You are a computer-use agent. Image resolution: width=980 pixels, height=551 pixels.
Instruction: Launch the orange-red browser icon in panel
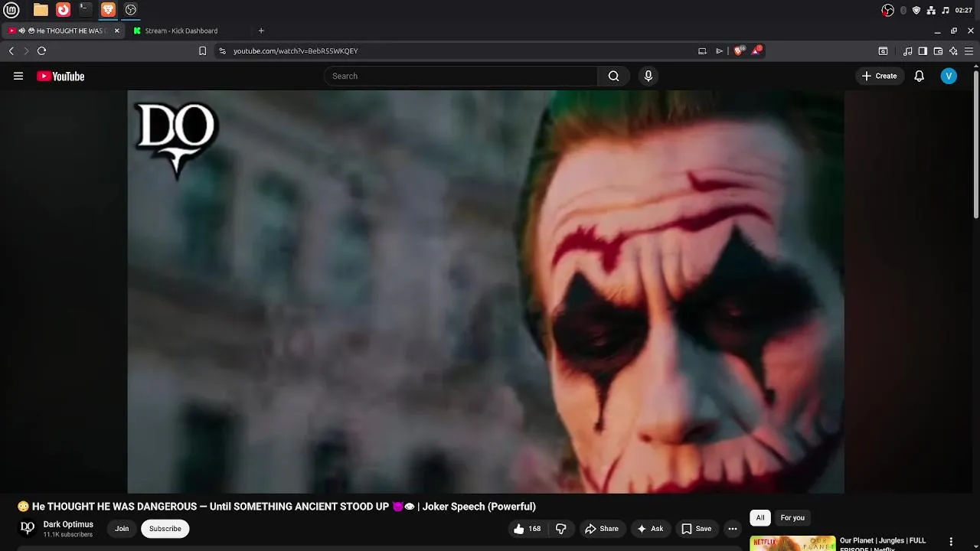coord(64,10)
